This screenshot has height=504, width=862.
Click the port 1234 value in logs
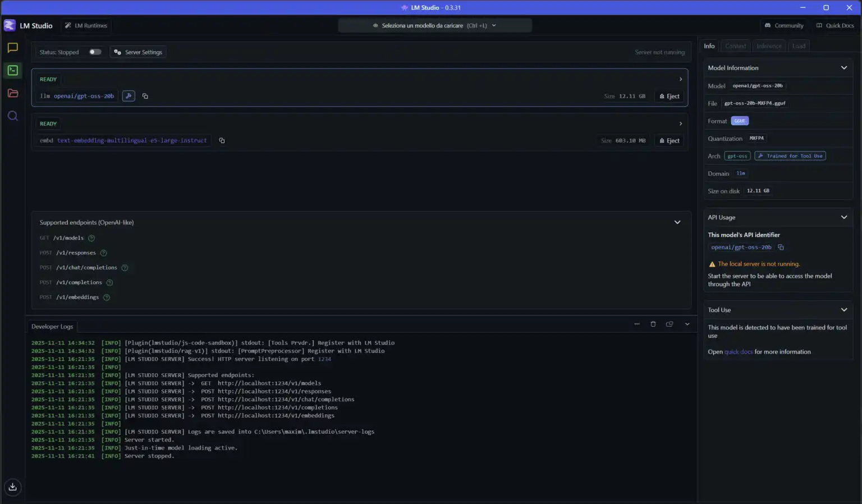[324, 359]
